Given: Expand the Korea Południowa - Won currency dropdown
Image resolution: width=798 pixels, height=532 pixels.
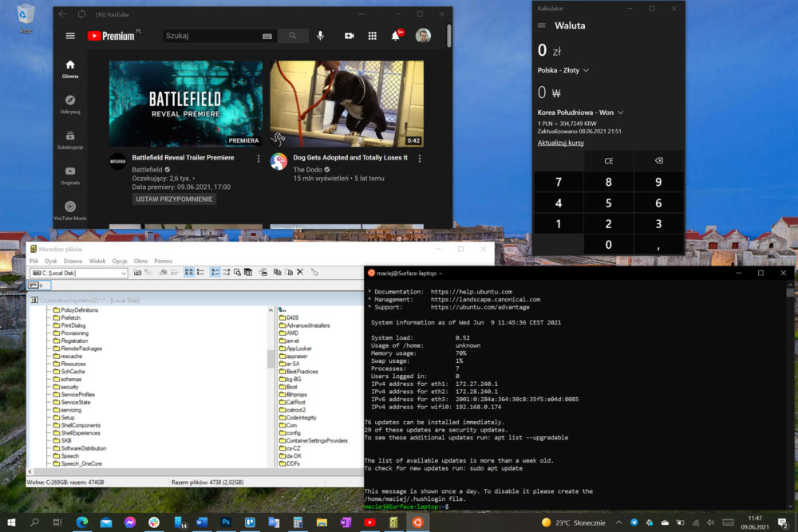Looking at the screenshot, I should [x=580, y=112].
